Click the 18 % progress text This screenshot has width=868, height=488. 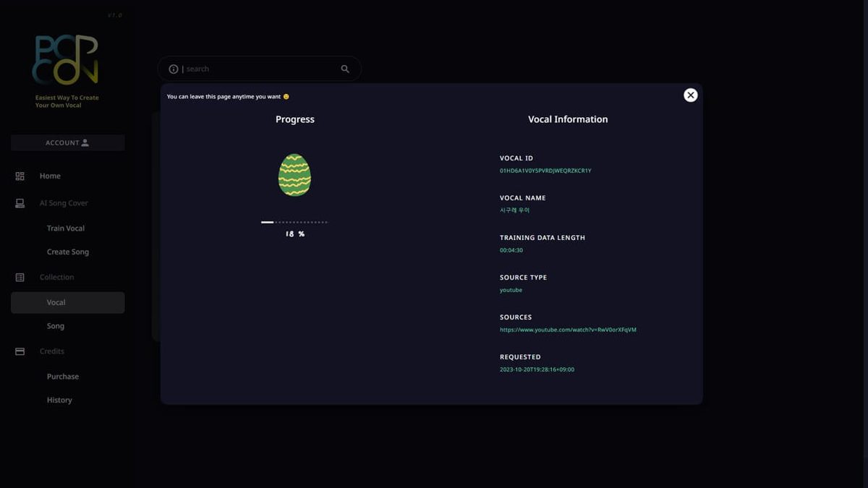[x=295, y=234]
